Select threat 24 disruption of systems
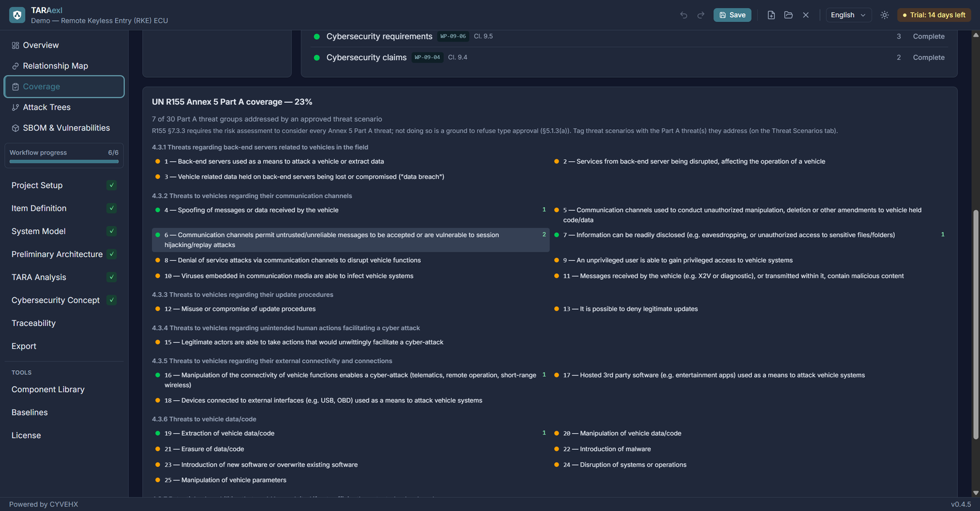 point(749,465)
